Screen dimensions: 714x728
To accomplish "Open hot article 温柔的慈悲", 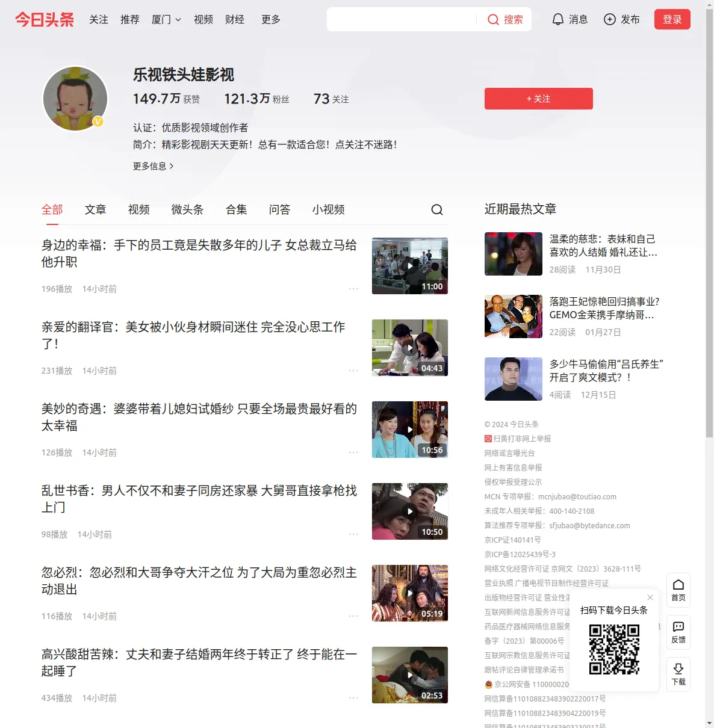I will (603, 245).
